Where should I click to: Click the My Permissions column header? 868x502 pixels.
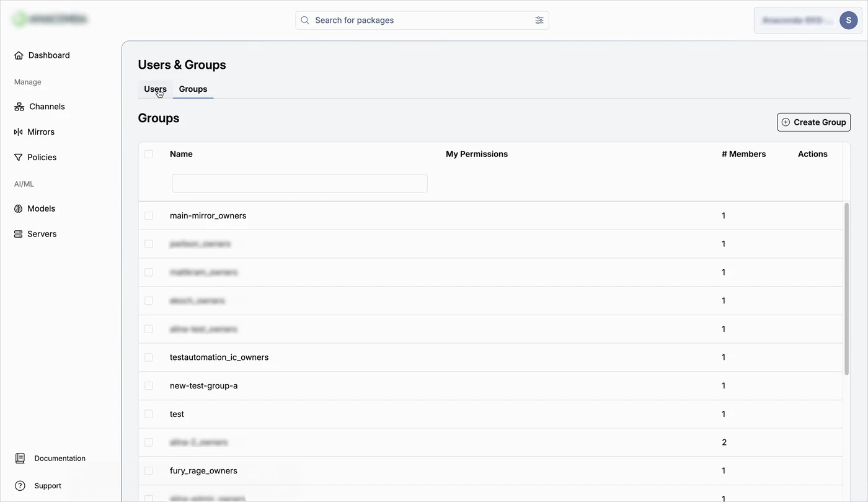pyautogui.click(x=477, y=154)
